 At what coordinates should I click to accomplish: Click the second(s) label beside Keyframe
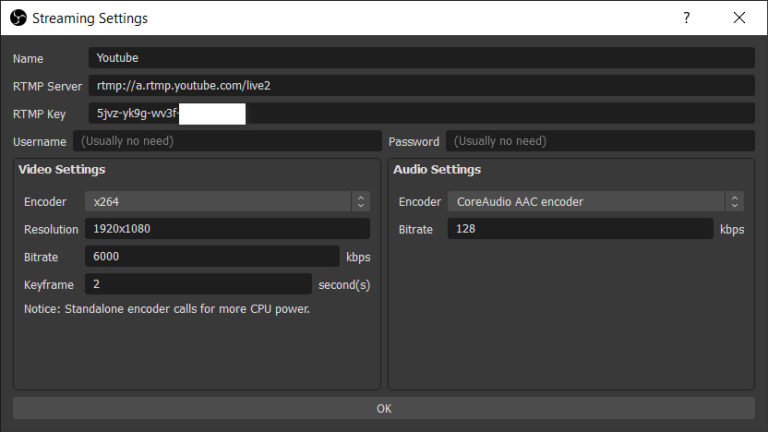(344, 285)
